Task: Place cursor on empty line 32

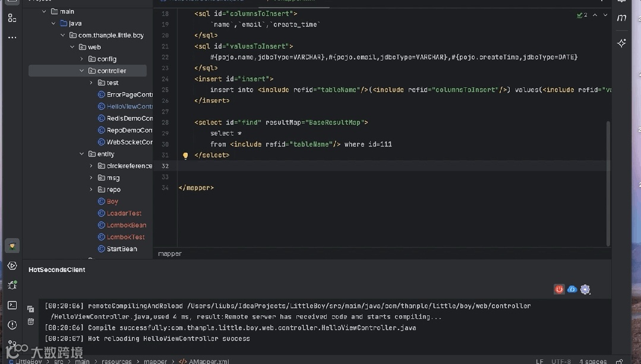Action: [x=393, y=166]
